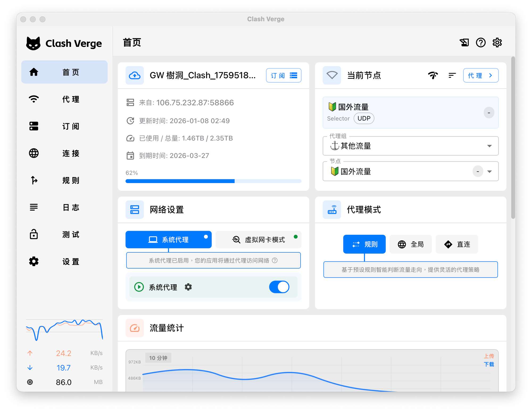Image resolution: width=532 pixels, height=412 pixels.
Task: Click the lightweight mode icon in header
Action: coord(464,43)
